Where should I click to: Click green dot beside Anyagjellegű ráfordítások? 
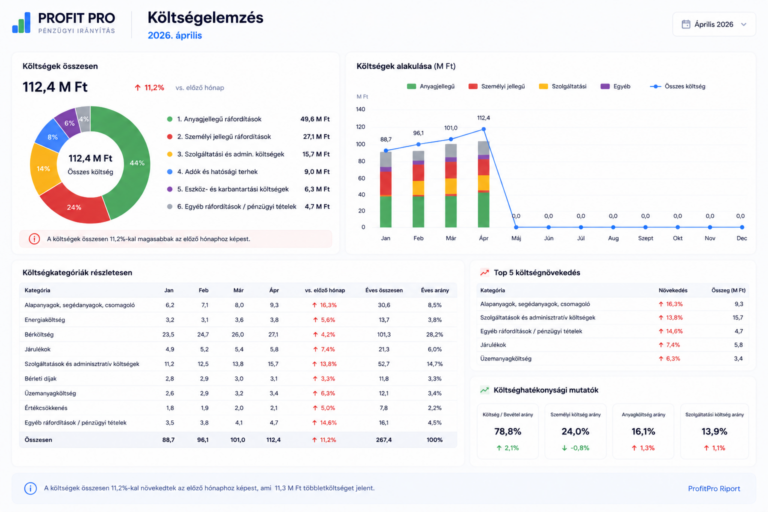click(x=169, y=119)
